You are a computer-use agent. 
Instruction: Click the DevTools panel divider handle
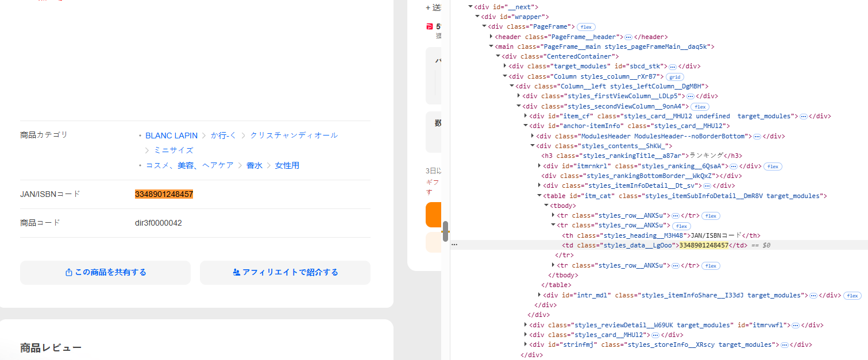click(x=445, y=231)
